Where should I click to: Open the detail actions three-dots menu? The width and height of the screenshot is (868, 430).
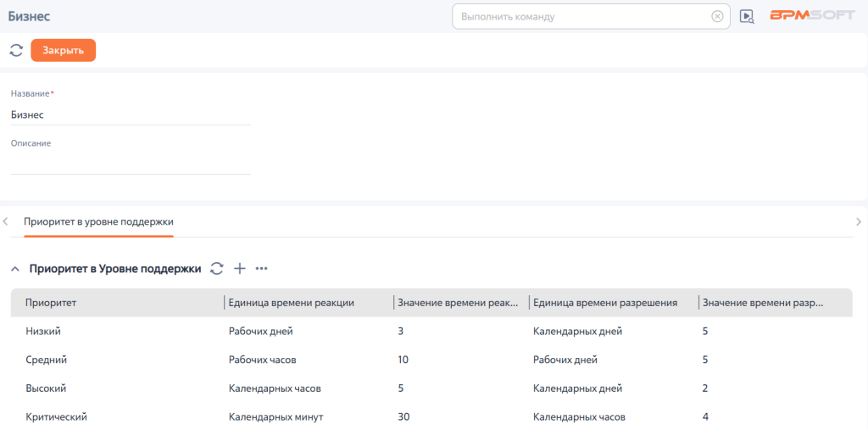[261, 269]
